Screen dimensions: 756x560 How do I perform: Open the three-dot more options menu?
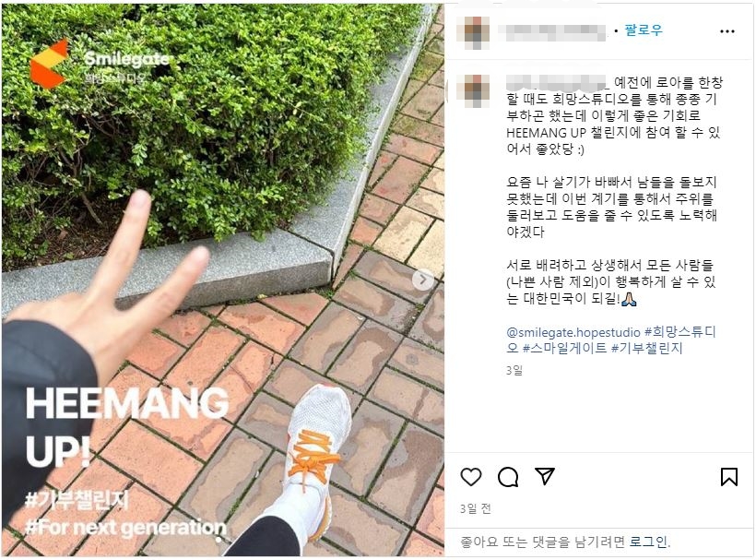pyautogui.click(x=727, y=31)
